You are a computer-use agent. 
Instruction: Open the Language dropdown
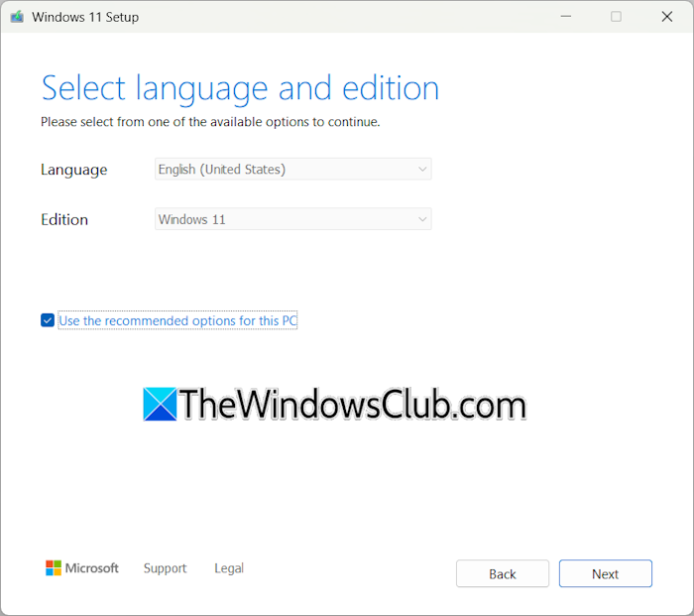(x=293, y=170)
